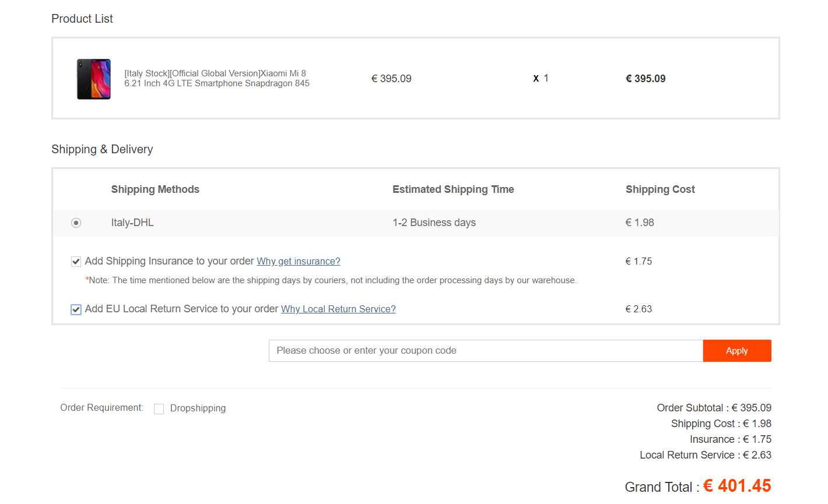
Task: Focus the coupon code input field
Action: (x=485, y=351)
